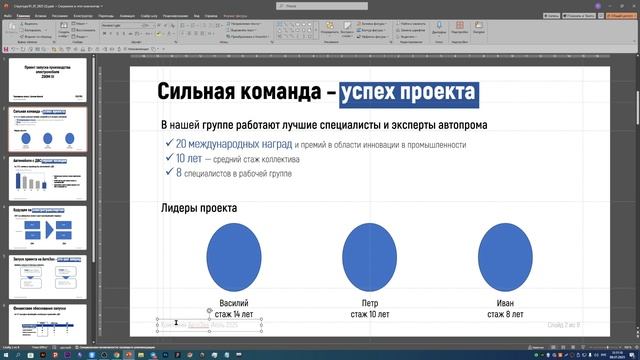Open the Файл tab
640x360 pixels.
point(7,16)
